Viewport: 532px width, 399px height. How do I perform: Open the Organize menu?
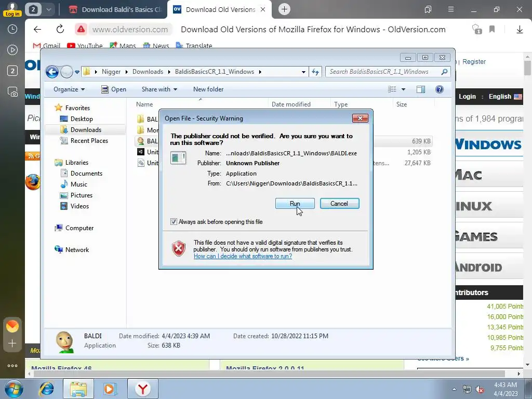coord(69,89)
